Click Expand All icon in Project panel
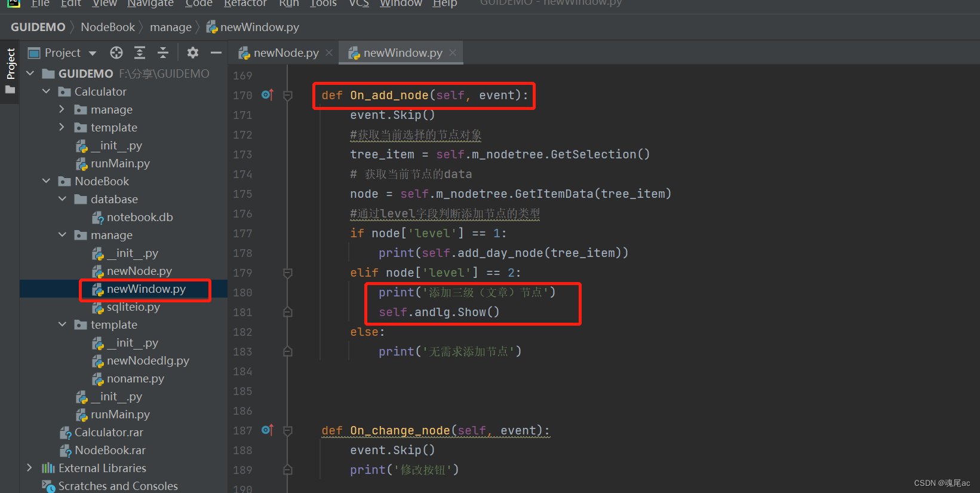This screenshot has width=980, height=493. 140,53
